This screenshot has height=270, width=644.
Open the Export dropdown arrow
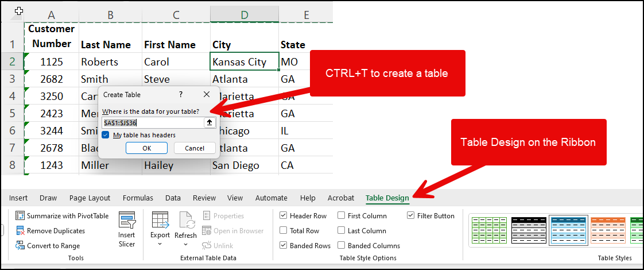[x=160, y=244]
